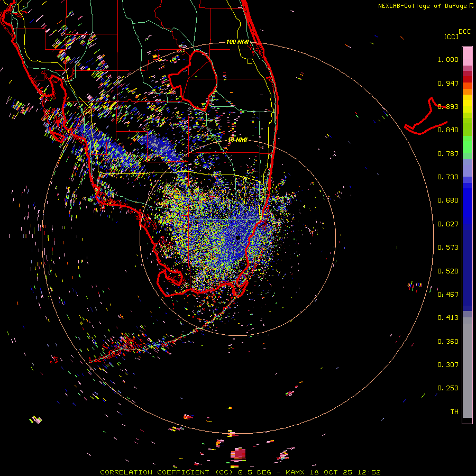Image resolution: width=476 pixels, height=476 pixels.
Task: Select the 0.253 scale value
Action: (x=448, y=388)
